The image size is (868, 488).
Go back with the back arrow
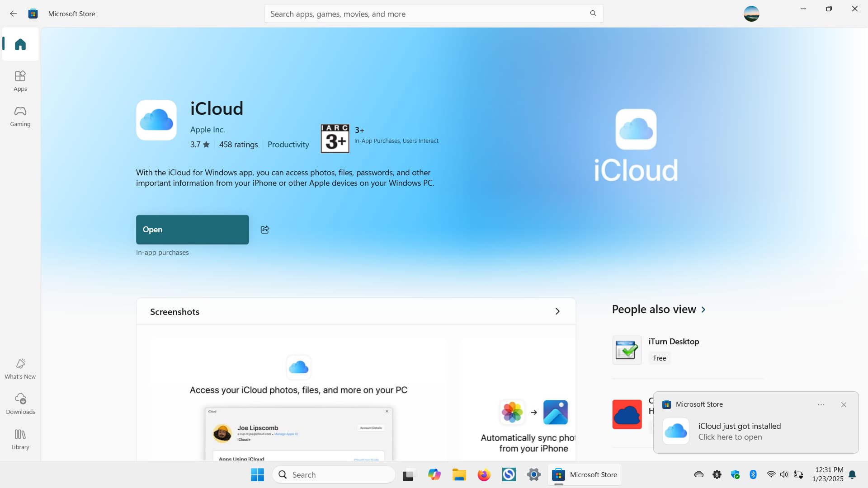coord(14,14)
